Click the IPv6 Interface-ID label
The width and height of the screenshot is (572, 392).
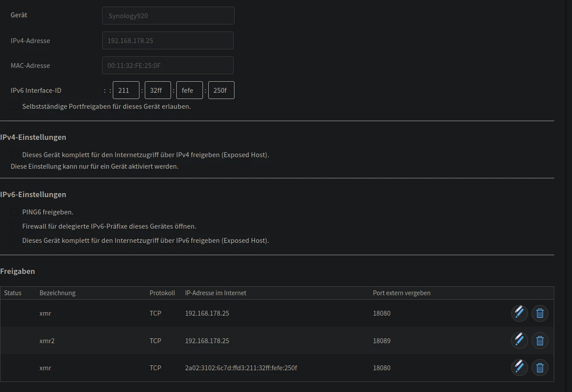(x=36, y=90)
